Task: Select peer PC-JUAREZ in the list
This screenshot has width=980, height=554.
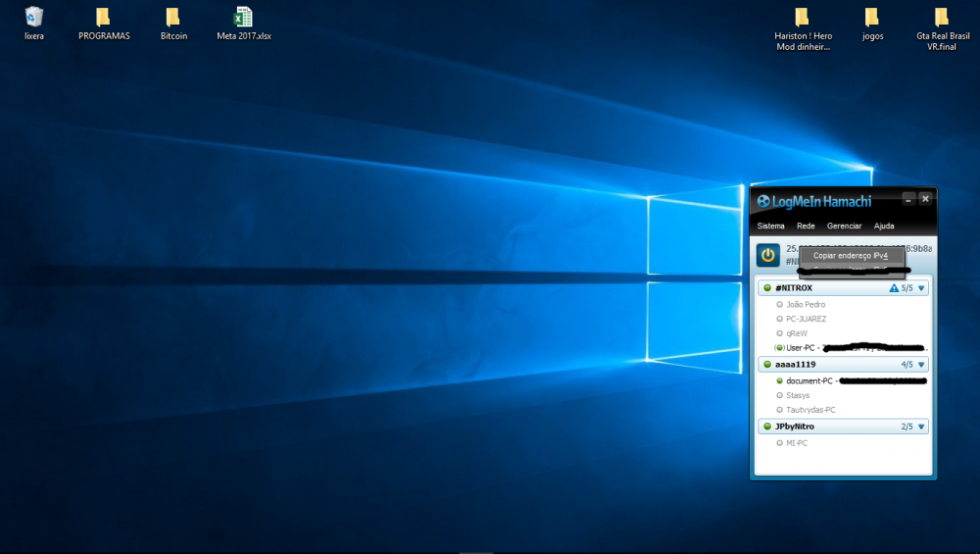Action: [806, 319]
